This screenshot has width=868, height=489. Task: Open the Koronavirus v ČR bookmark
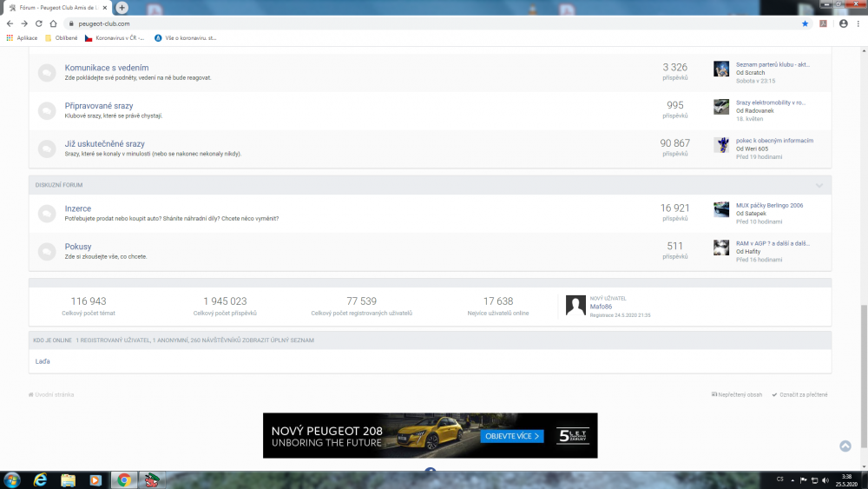click(115, 38)
